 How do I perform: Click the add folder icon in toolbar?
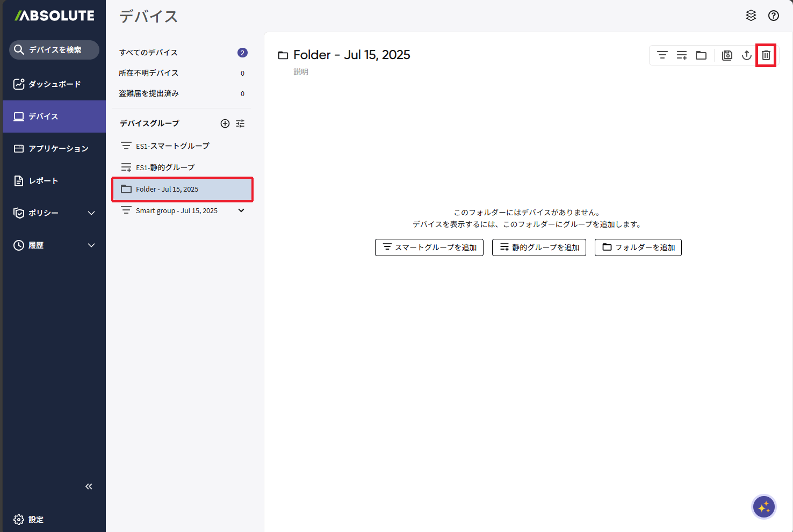pos(701,55)
